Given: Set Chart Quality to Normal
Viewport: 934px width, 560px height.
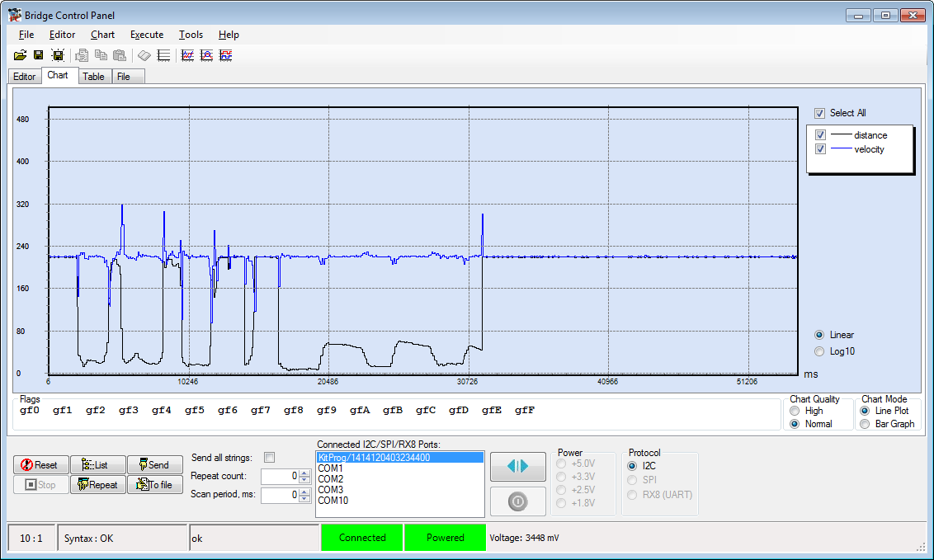Looking at the screenshot, I should 795,424.
